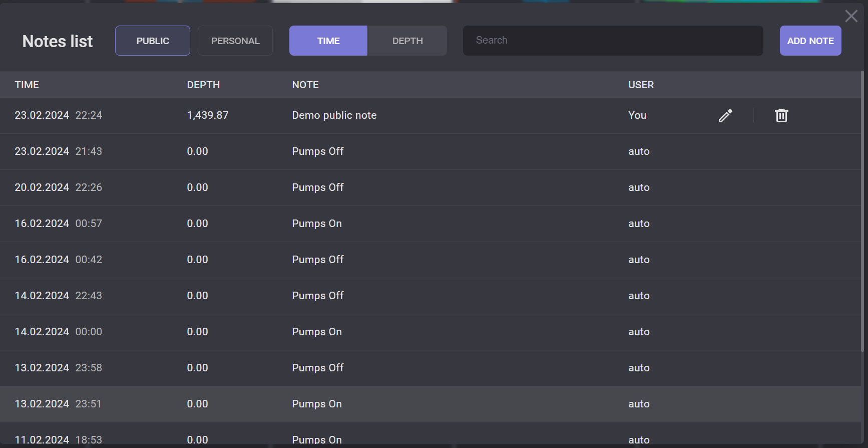The height and width of the screenshot is (448, 868).
Task: Close the Notes list dialog
Action: point(851,16)
